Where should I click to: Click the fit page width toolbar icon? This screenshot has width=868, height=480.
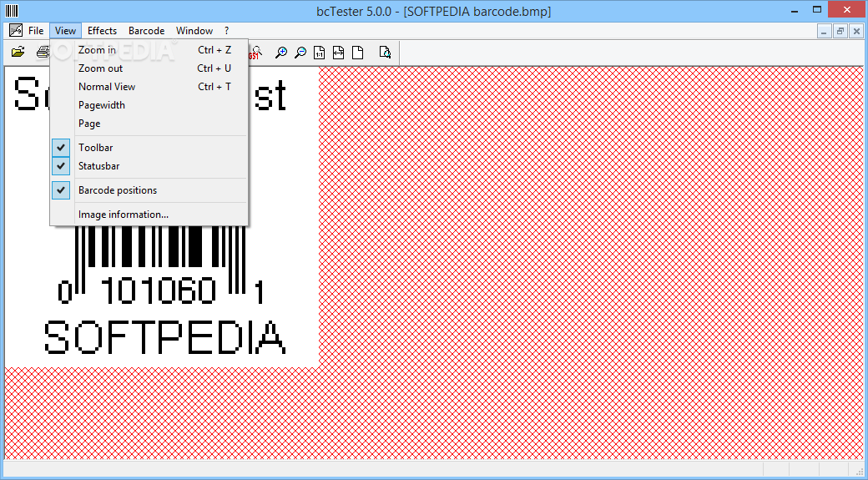[338, 53]
